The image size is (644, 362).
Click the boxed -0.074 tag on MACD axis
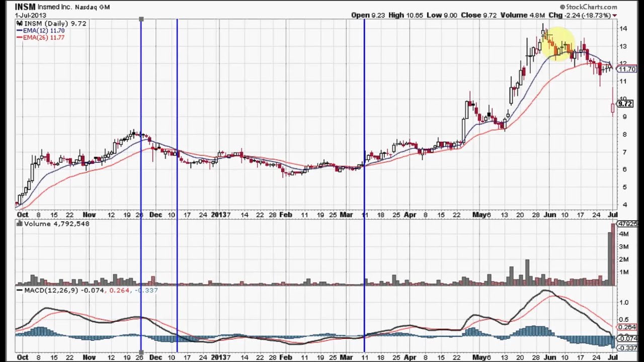[x=626, y=339]
